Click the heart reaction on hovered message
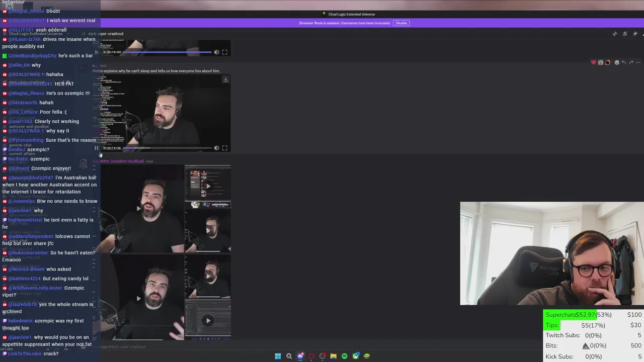The image size is (644, 362). (593, 62)
